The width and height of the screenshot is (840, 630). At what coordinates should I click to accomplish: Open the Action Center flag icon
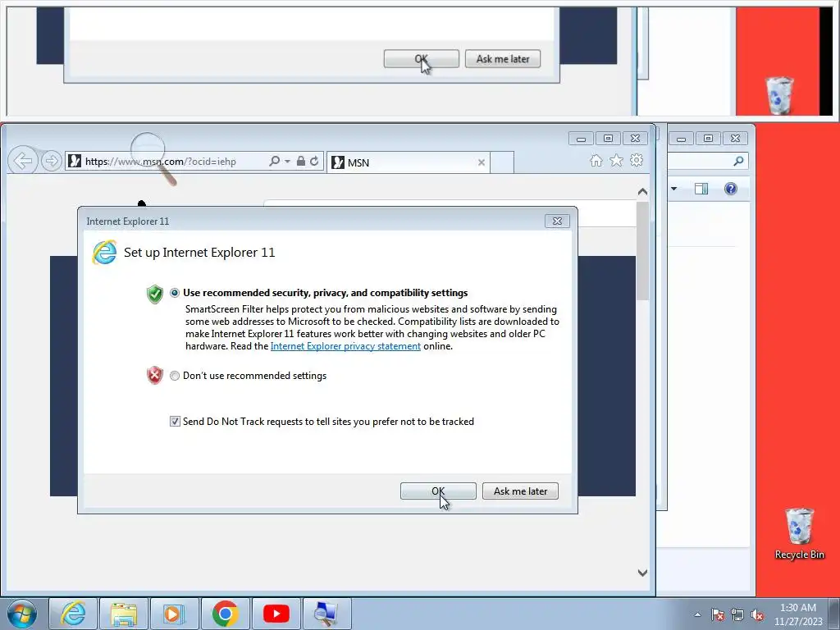(718, 614)
